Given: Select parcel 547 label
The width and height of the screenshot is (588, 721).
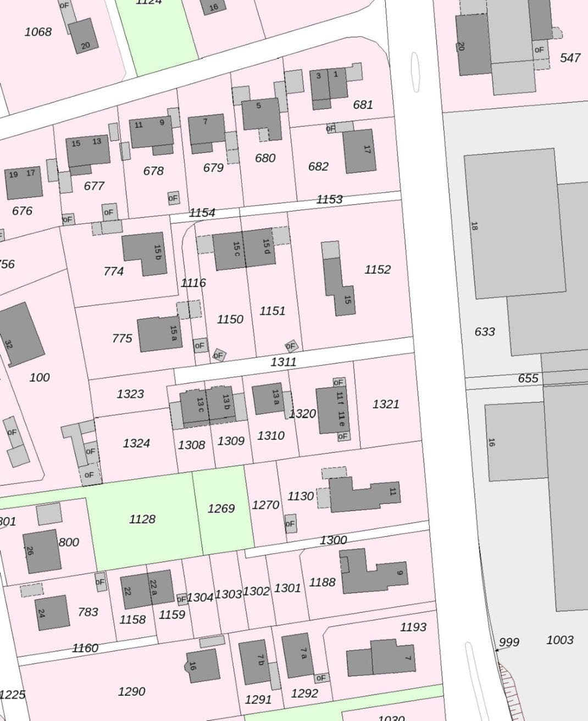Looking at the screenshot, I should [x=570, y=58].
